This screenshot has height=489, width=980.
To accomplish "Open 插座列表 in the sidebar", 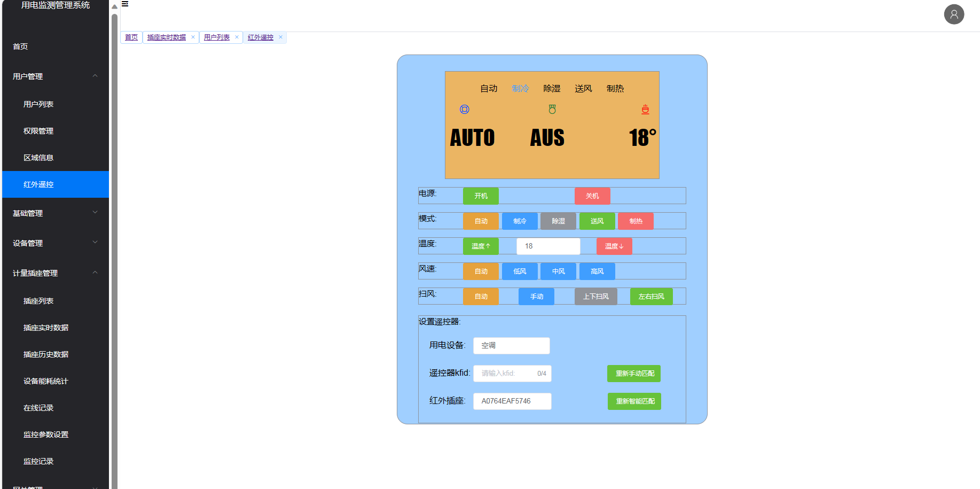I will pyautogui.click(x=56, y=301).
